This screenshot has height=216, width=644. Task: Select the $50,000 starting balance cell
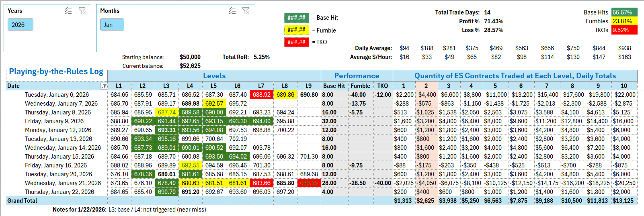coord(190,57)
